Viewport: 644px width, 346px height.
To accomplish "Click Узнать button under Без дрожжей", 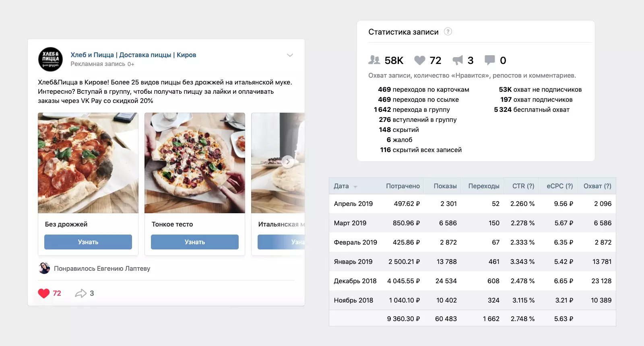I will coord(88,242).
